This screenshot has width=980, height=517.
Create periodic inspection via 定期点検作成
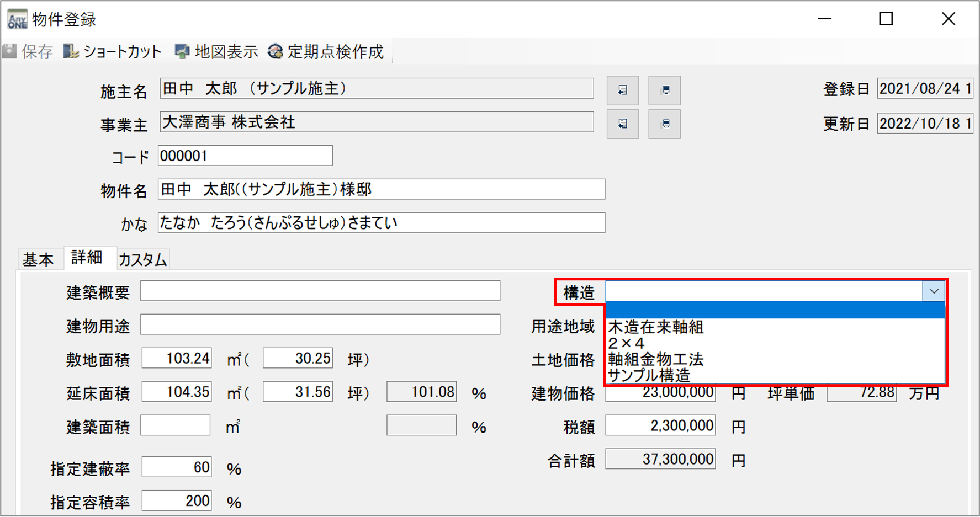click(x=326, y=52)
